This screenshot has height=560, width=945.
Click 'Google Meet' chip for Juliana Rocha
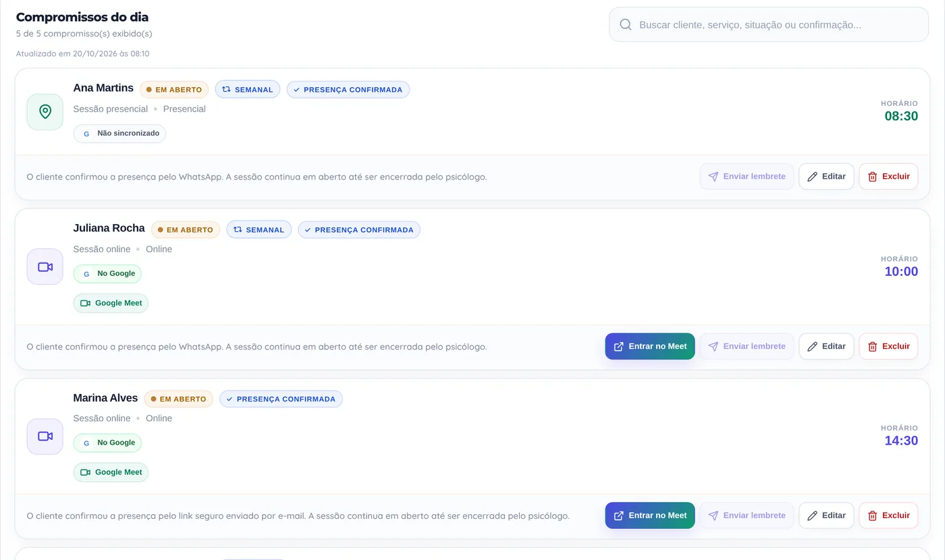tap(111, 303)
